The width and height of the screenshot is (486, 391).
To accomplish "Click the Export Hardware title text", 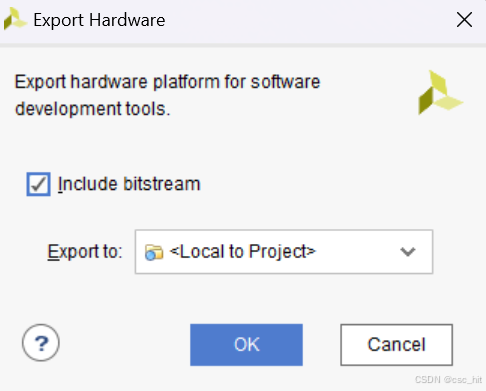I will [x=99, y=20].
